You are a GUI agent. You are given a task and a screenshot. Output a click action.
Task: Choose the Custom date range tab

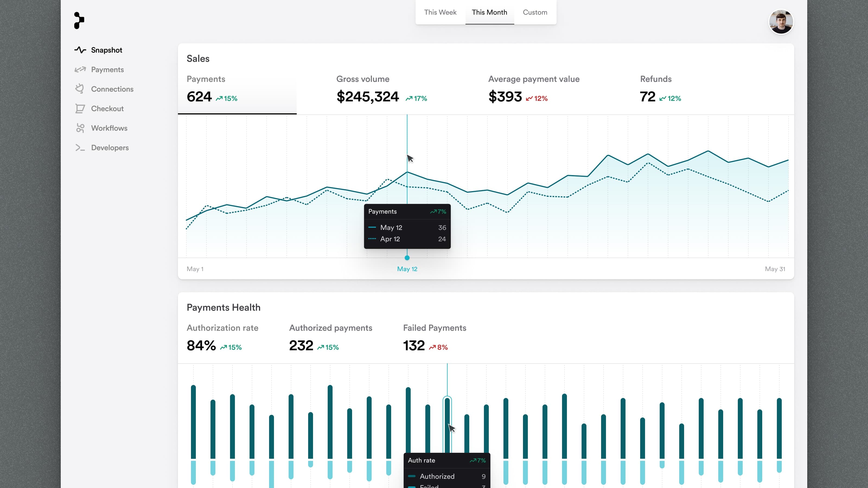click(535, 12)
